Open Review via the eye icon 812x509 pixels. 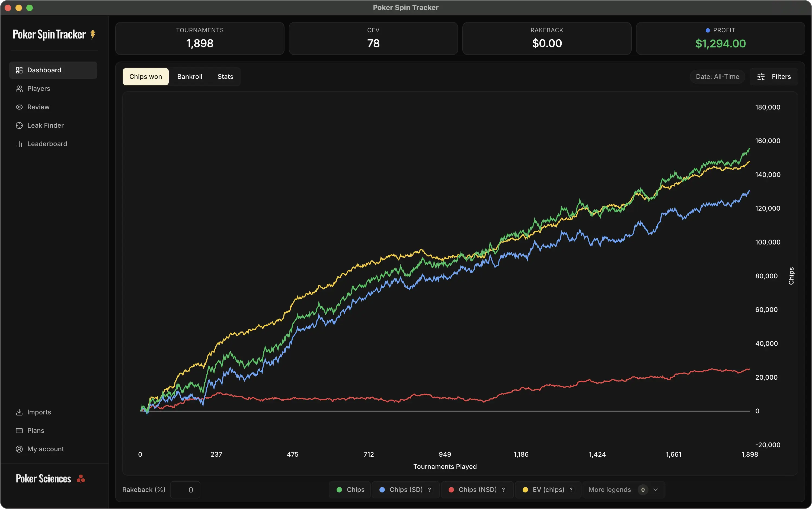(19, 107)
